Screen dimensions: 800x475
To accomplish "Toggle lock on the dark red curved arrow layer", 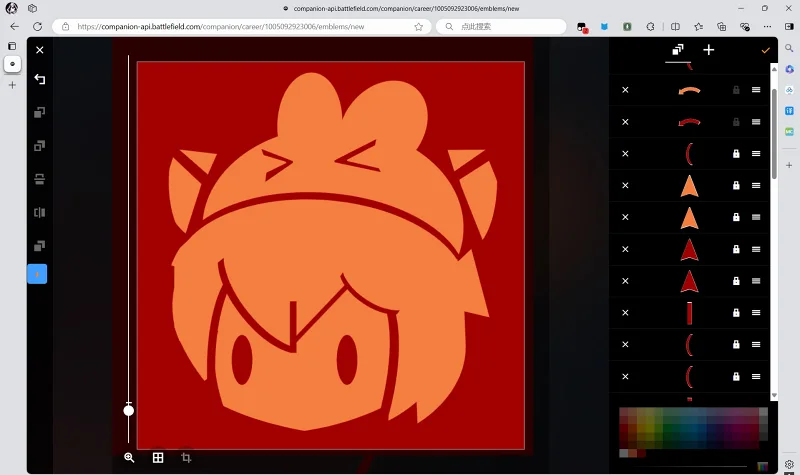I will pyautogui.click(x=736, y=122).
